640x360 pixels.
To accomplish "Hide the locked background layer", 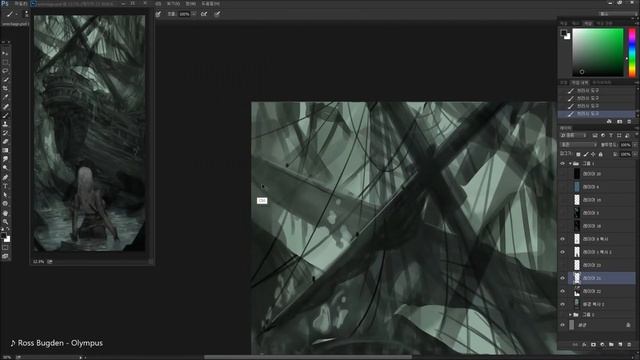I will (562, 325).
